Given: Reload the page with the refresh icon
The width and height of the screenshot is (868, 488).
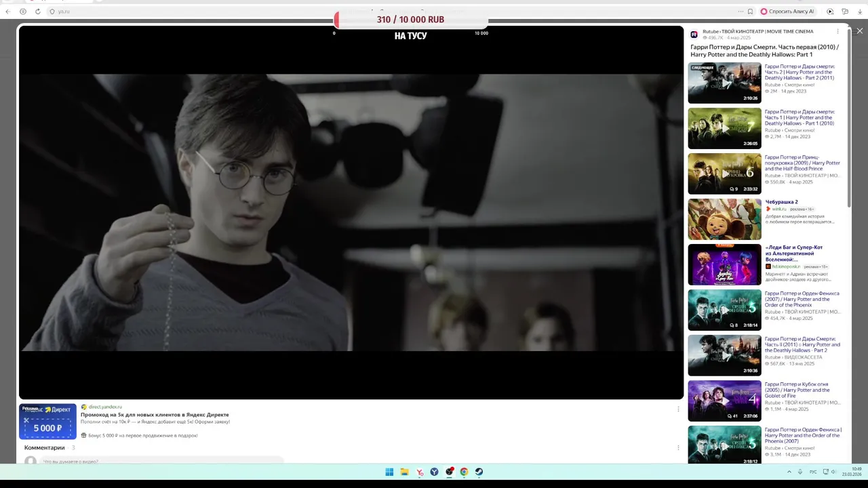Looking at the screenshot, I should pyautogui.click(x=37, y=12).
